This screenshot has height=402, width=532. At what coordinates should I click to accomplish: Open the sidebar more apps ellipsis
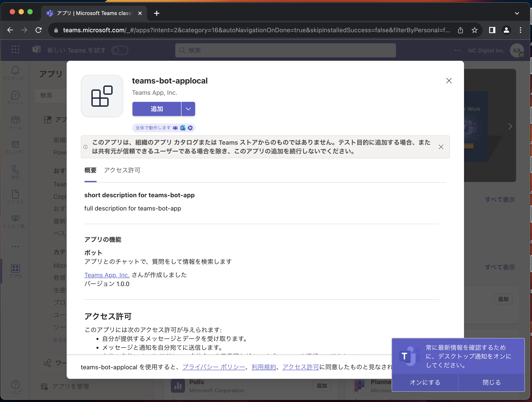coord(15,247)
